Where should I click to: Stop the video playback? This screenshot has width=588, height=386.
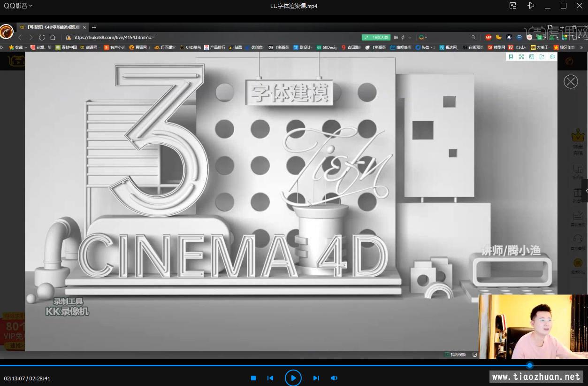pyautogui.click(x=253, y=378)
